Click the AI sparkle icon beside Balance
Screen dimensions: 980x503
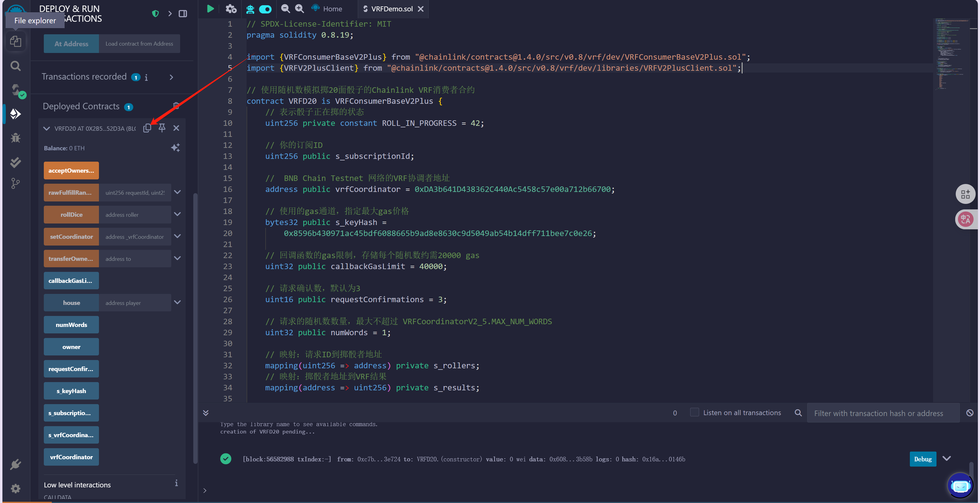pyautogui.click(x=175, y=148)
